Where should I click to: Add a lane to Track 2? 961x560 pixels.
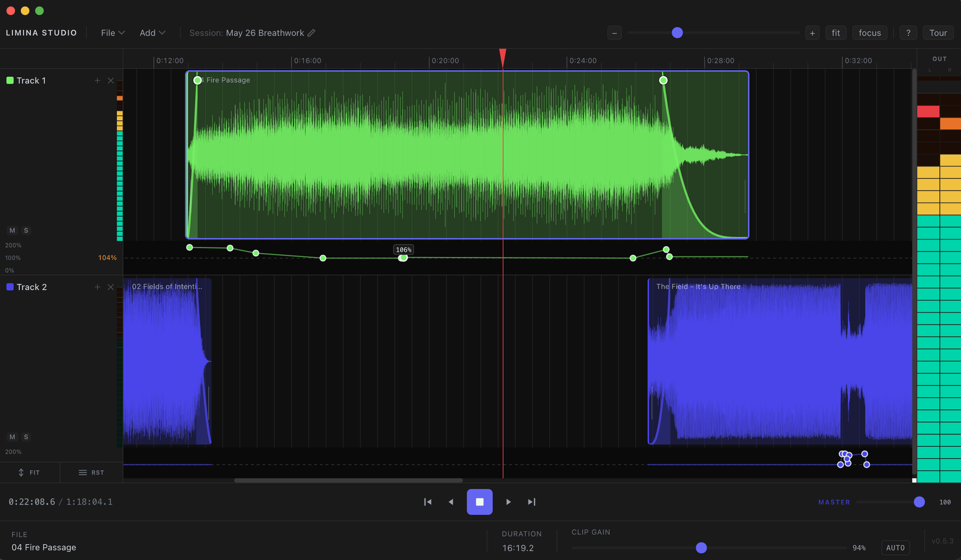click(97, 287)
